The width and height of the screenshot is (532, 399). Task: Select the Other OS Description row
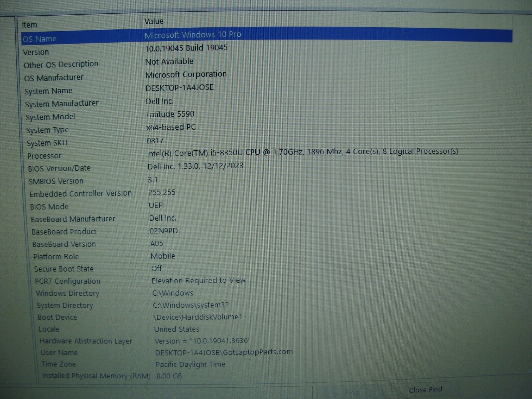61,65
